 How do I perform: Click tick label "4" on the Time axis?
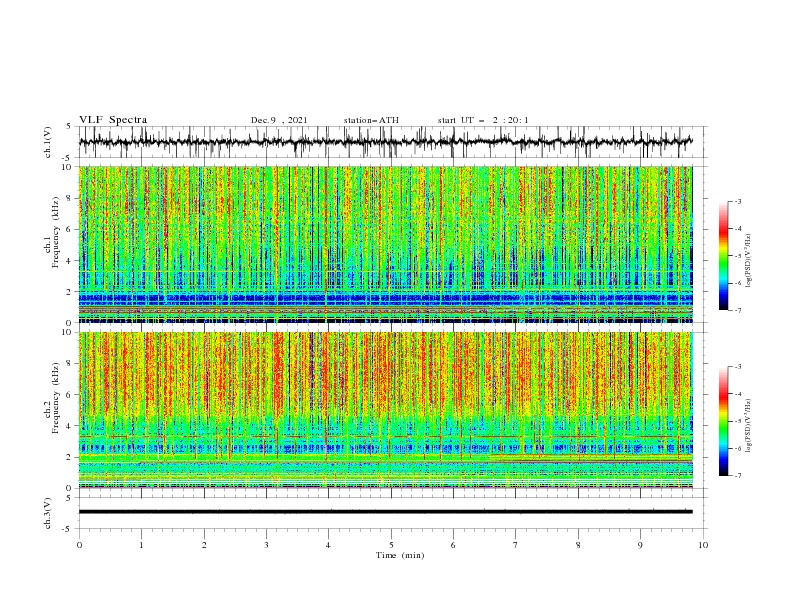click(328, 545)
